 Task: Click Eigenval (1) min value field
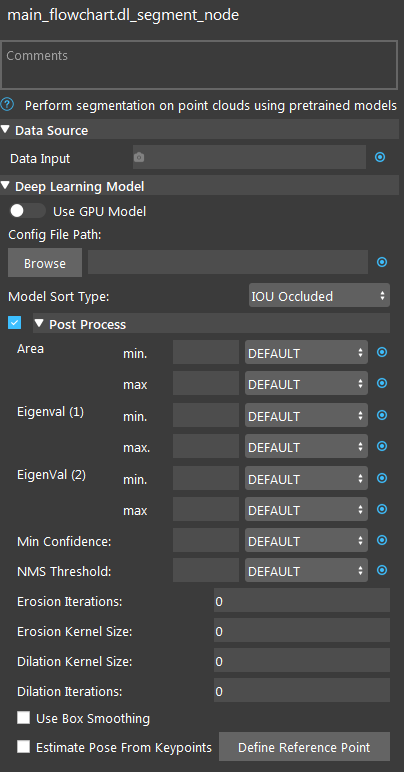pos(206,416)
